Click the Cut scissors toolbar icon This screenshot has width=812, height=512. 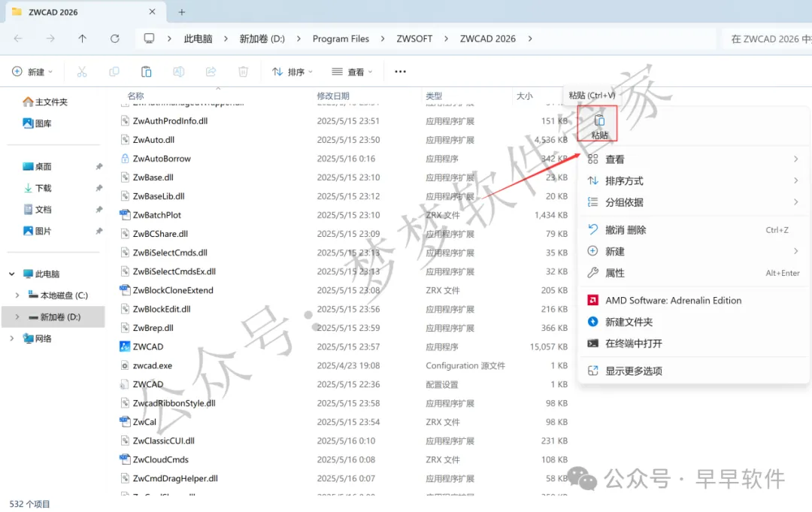coord(82,72)
